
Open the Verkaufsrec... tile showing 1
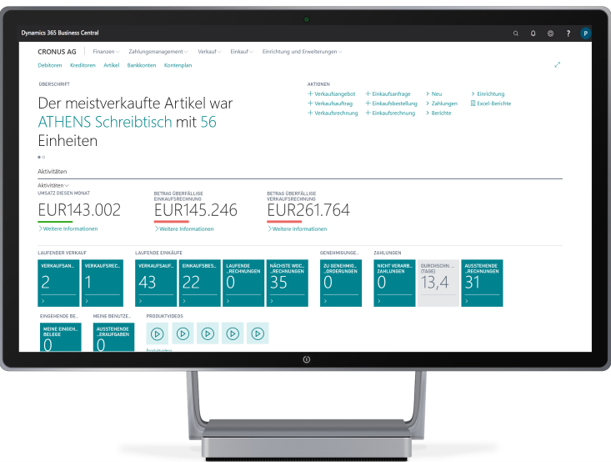(102, 283)
